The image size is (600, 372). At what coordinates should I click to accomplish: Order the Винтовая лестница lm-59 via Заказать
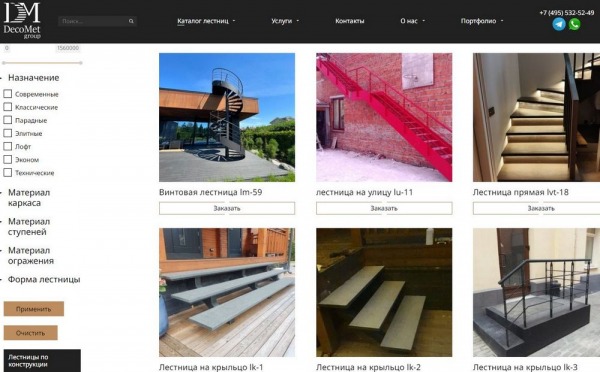227,208
